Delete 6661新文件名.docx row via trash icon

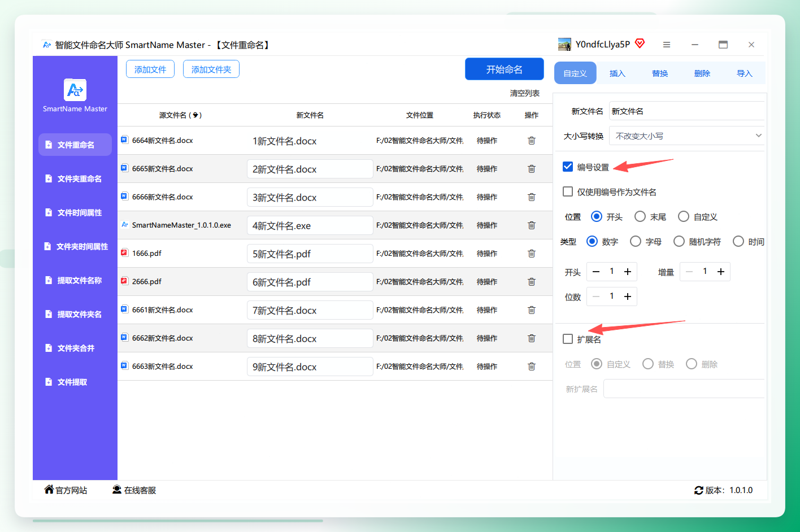point(532,310)
